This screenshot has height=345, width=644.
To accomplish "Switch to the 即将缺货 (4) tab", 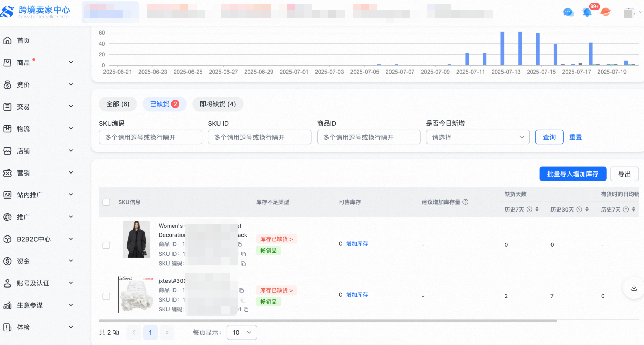I will coord(218,104).
